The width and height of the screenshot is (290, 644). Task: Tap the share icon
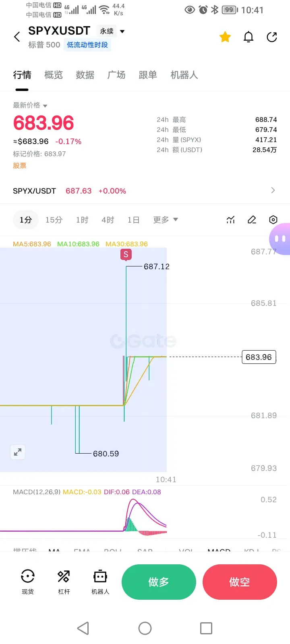272,37
